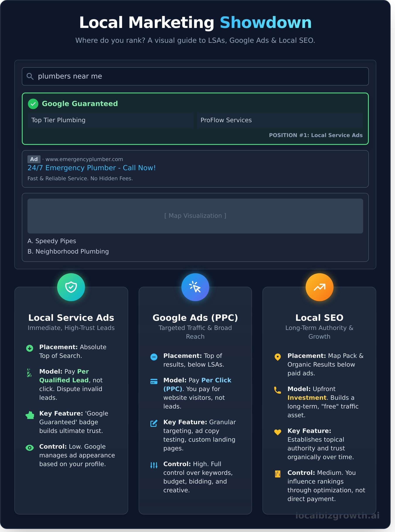Click the green down-arrow icon beside Absolute Top placement

tap(30, 348)
